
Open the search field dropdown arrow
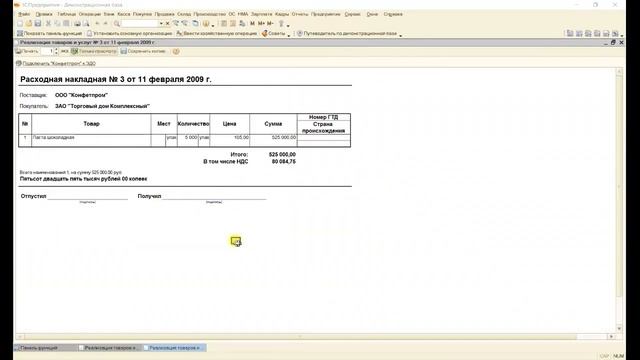coord(161,24)
